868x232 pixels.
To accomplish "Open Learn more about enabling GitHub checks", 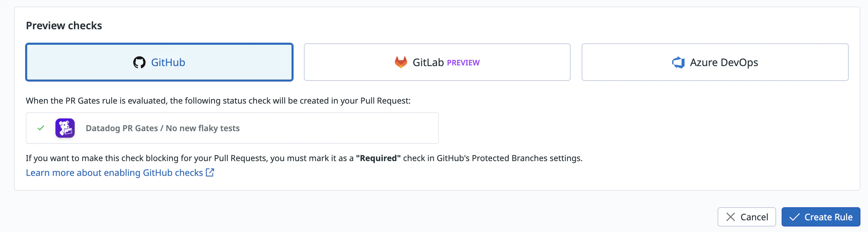I will click(x=114, y=172).
